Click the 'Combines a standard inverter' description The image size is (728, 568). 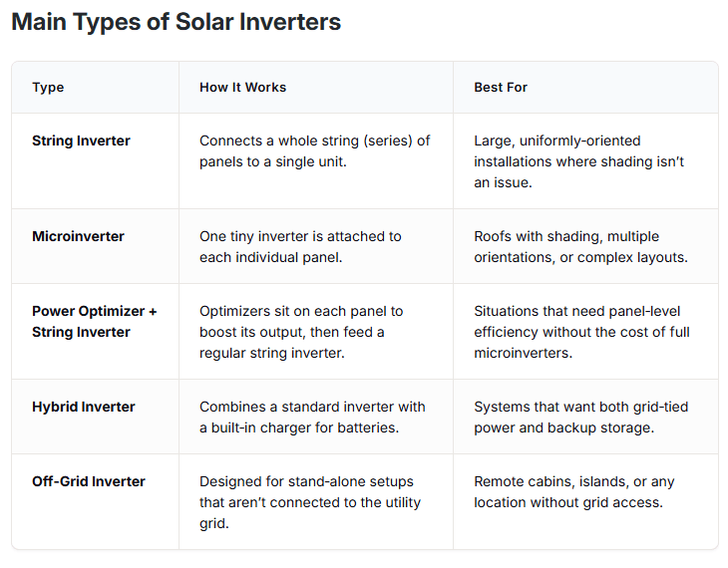(x=312, y=417)
